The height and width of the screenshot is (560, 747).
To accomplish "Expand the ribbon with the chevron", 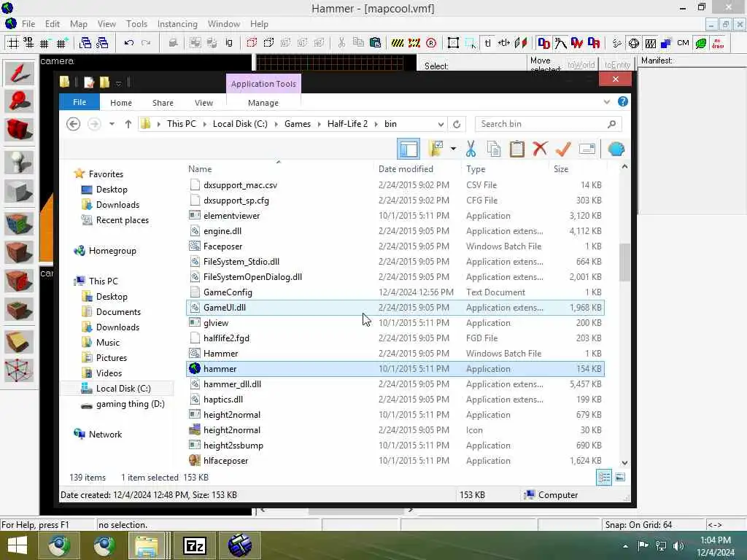I will (606, 101).
